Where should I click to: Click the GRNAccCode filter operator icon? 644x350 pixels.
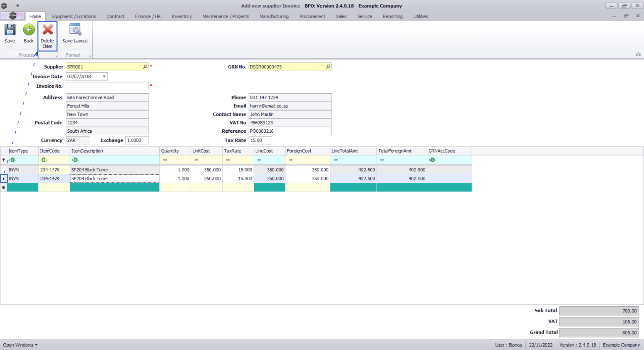pyautogui.click(x=432, y=160)
